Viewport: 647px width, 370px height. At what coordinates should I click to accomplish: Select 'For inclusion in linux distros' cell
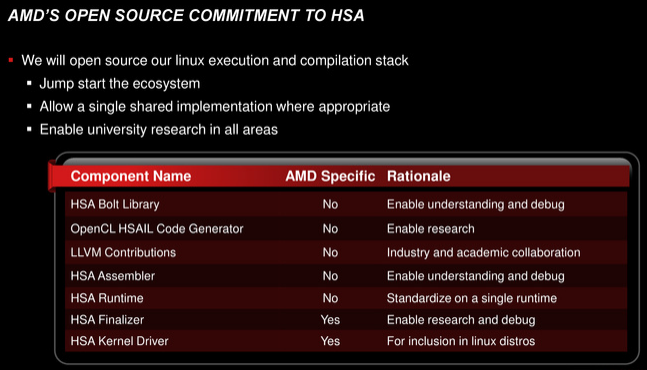(x=461, y=341)
